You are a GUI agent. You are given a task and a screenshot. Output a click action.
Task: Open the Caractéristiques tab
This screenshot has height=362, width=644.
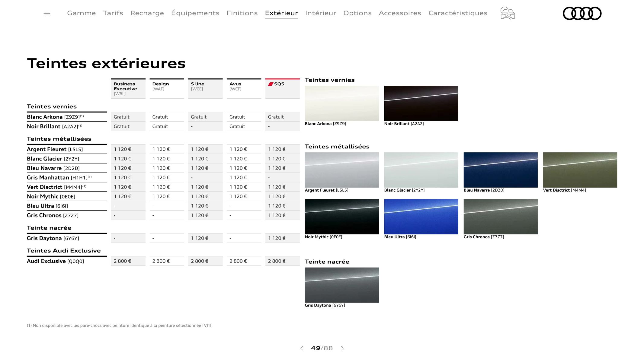click(x=458, y=13)
